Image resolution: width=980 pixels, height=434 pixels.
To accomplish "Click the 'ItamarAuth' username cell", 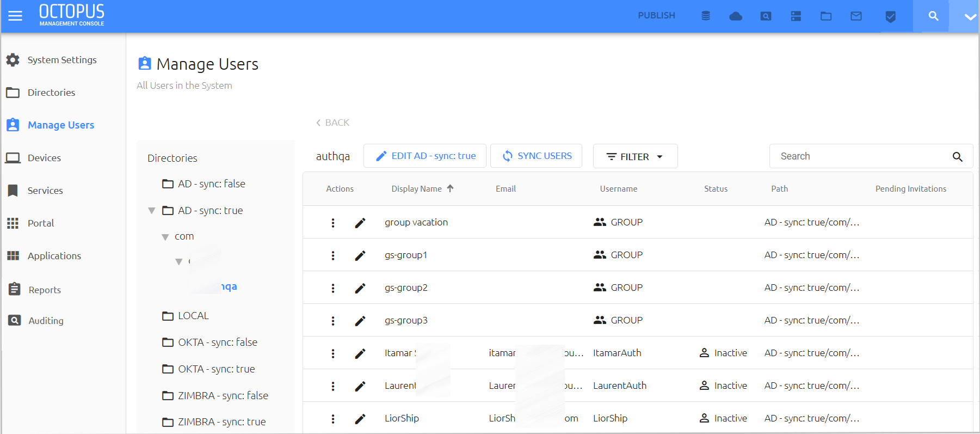I will [x=617, y=353].
